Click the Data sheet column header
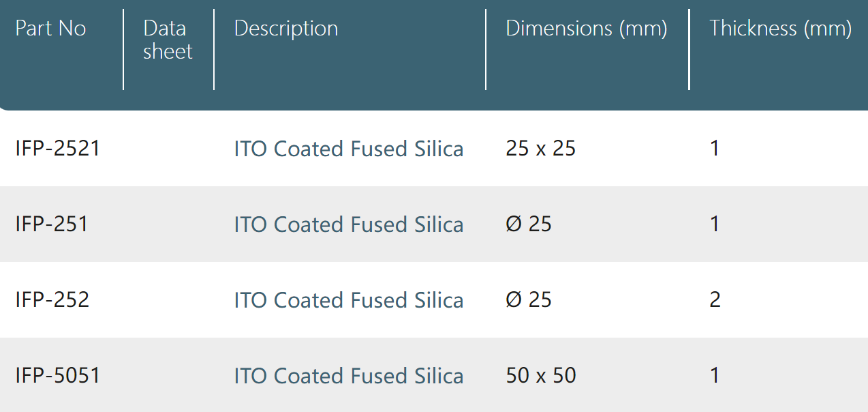This screenshot has width=868, height=412. (x=168, y=40)
